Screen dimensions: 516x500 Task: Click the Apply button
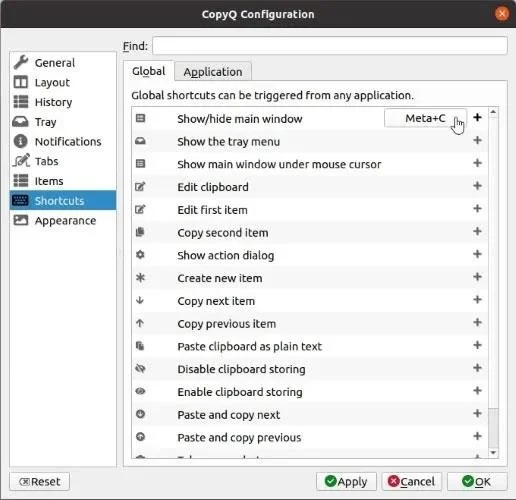point(346,481)
